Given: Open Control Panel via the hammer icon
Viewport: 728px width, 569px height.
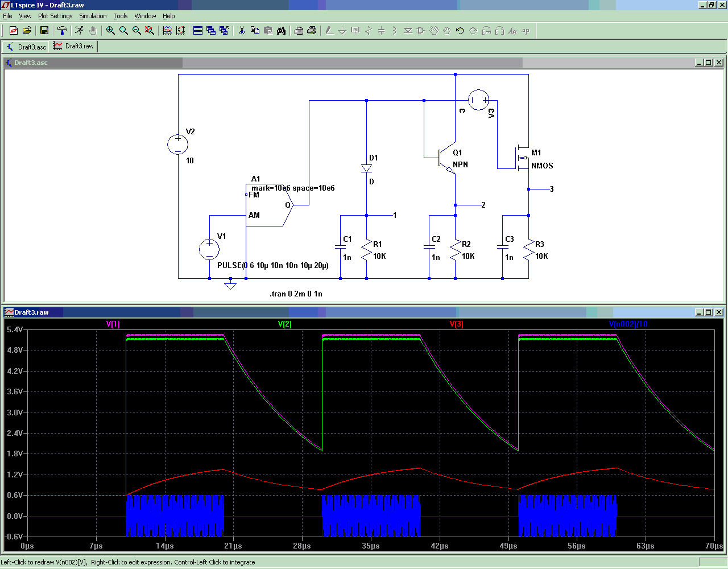Looking at the screenshot, I should click(x=62, y=31).
